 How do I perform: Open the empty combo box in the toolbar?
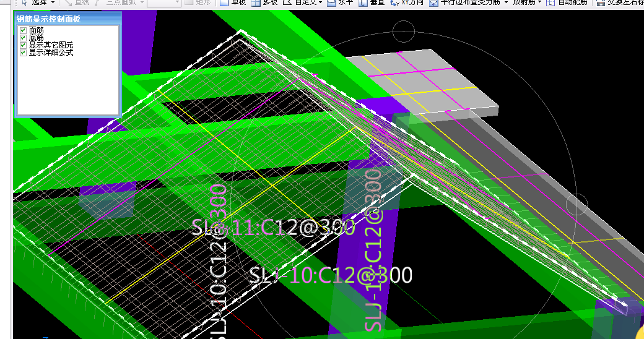coord(164,2)
